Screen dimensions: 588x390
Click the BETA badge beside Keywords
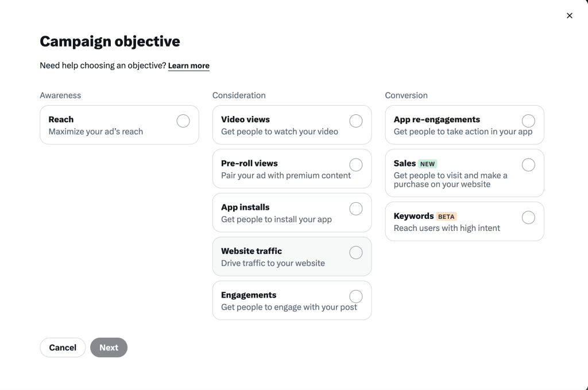coord(446,217)
